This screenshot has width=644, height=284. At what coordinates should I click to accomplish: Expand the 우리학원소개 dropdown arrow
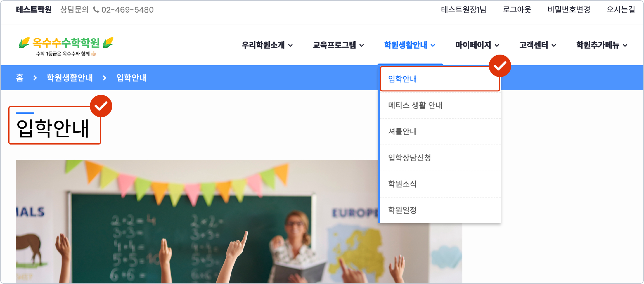(x=291, y=46)
